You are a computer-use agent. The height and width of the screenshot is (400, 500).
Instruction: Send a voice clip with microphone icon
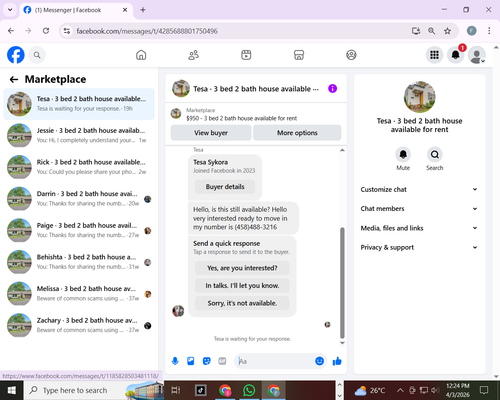[175, 361]
